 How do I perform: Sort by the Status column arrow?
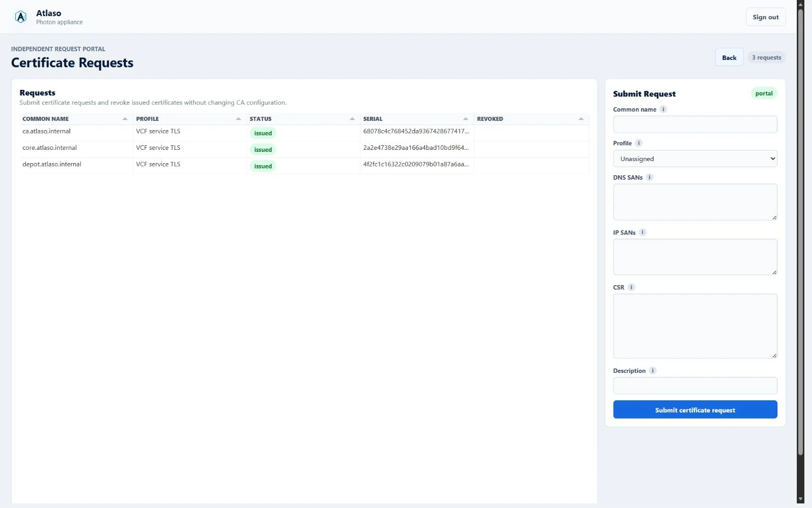(352, 119)
